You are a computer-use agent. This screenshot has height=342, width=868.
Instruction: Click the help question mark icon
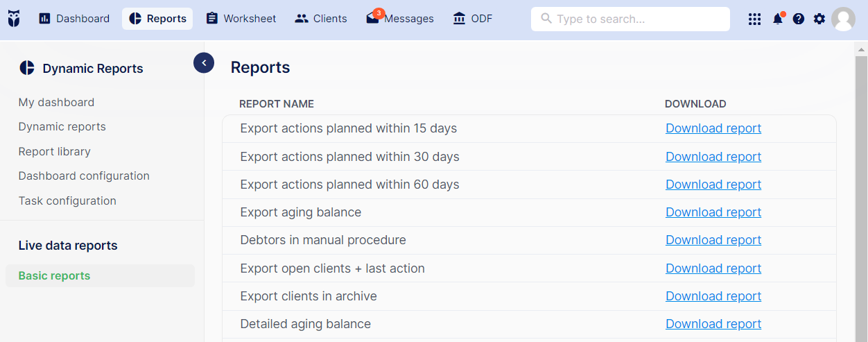tap(799, 19)
